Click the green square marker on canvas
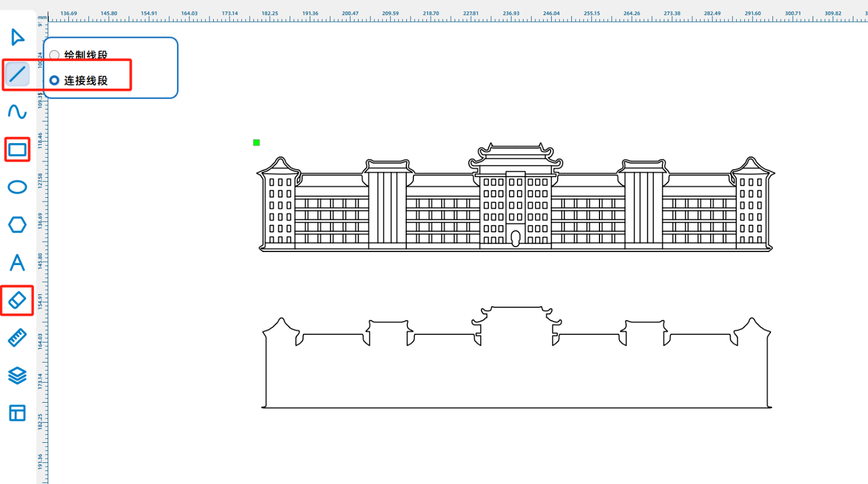The image size is (868, 484). [257, 143]
